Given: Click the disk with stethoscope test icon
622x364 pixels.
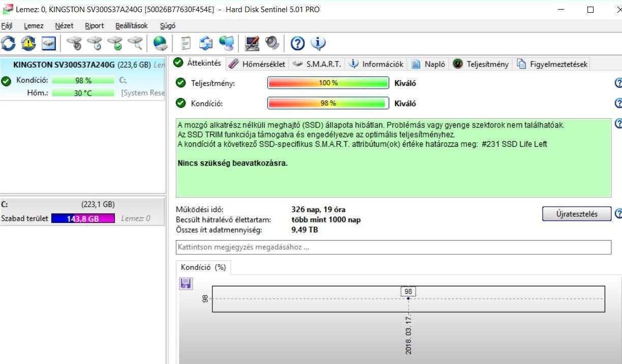Looking at the screenshot, I should tap(74, 43).
